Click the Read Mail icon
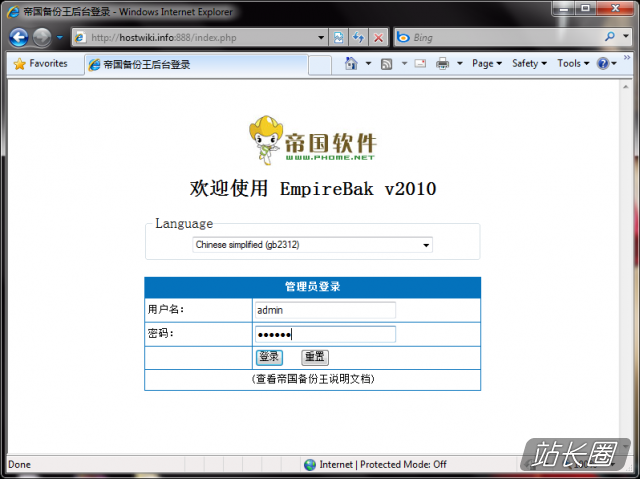Image resolution: width=640 pixels, height=479 pixels. 420,64
